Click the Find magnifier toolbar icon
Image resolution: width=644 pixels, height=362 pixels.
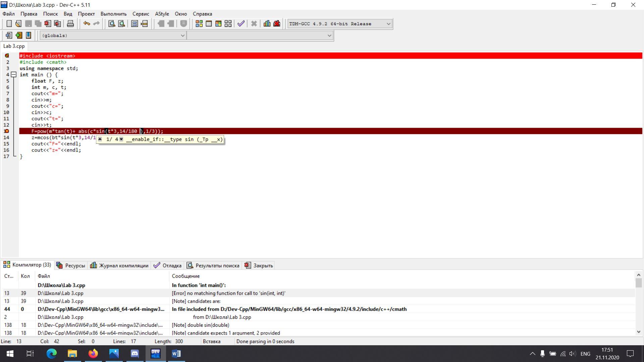point(112,24)
